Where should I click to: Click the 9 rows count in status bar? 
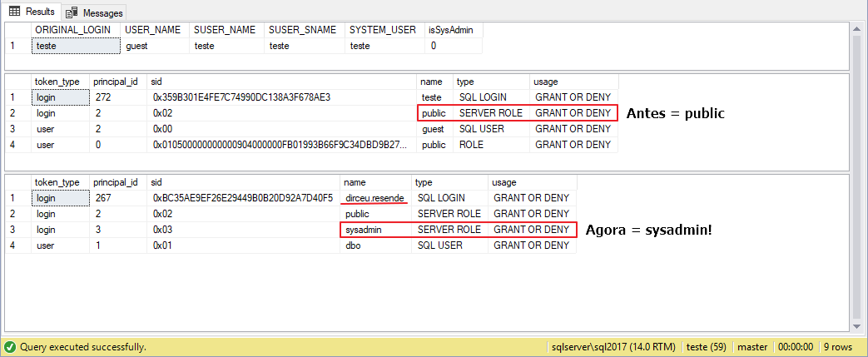coord(838,347)
